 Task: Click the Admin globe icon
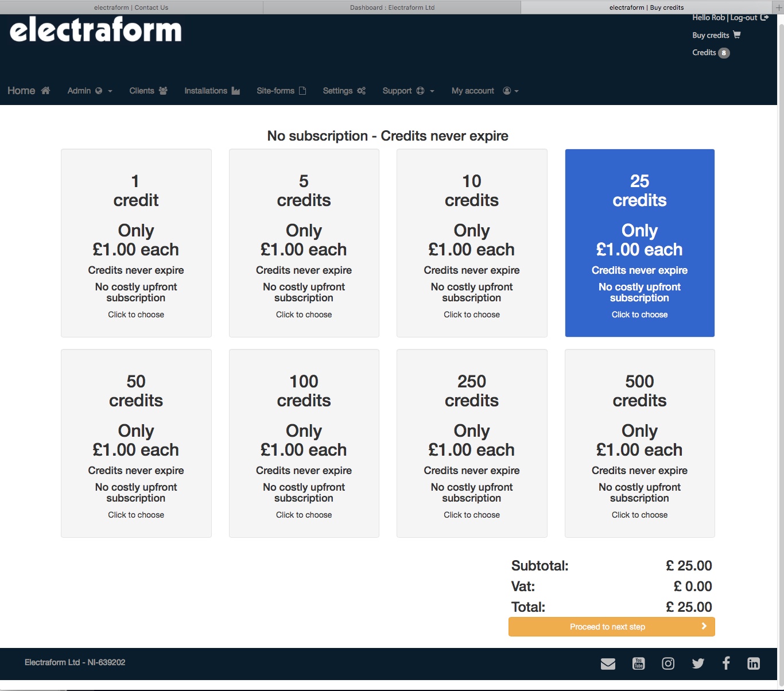tap(99, 91)
